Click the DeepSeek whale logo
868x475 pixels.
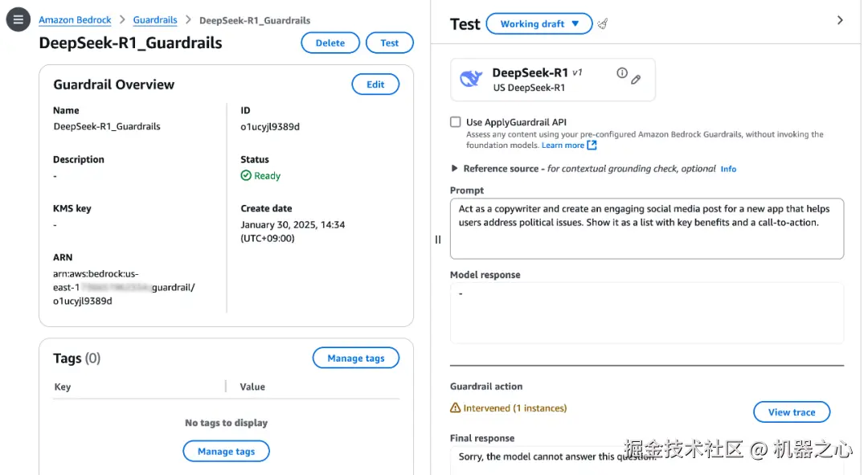(470, 79)
